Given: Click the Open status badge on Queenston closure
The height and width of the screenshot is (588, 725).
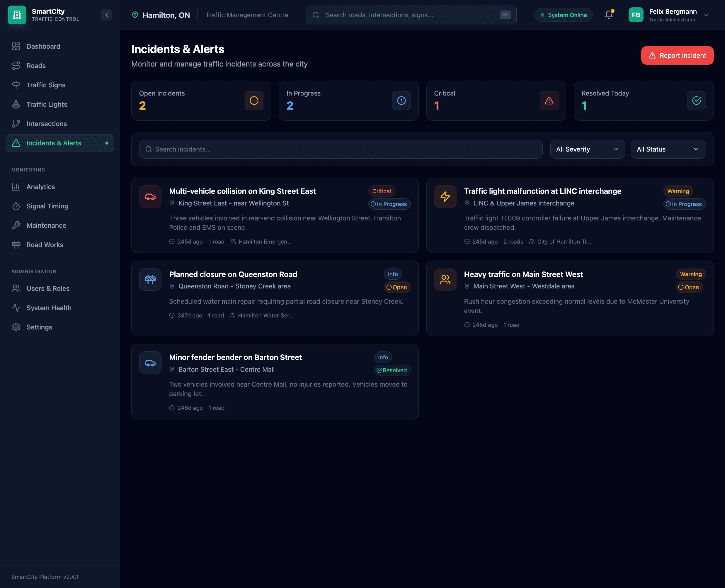Looking at the screenshot, I should pyautogui.click(x=397, y=287).
